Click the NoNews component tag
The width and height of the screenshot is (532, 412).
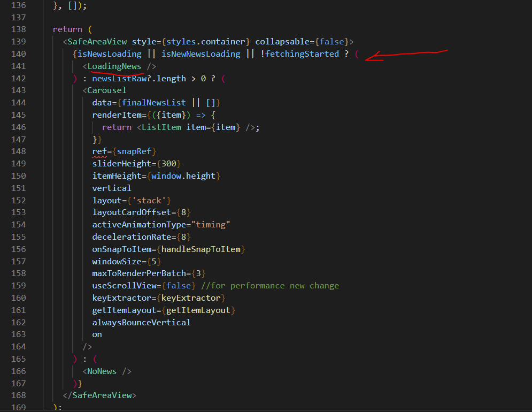102,371
